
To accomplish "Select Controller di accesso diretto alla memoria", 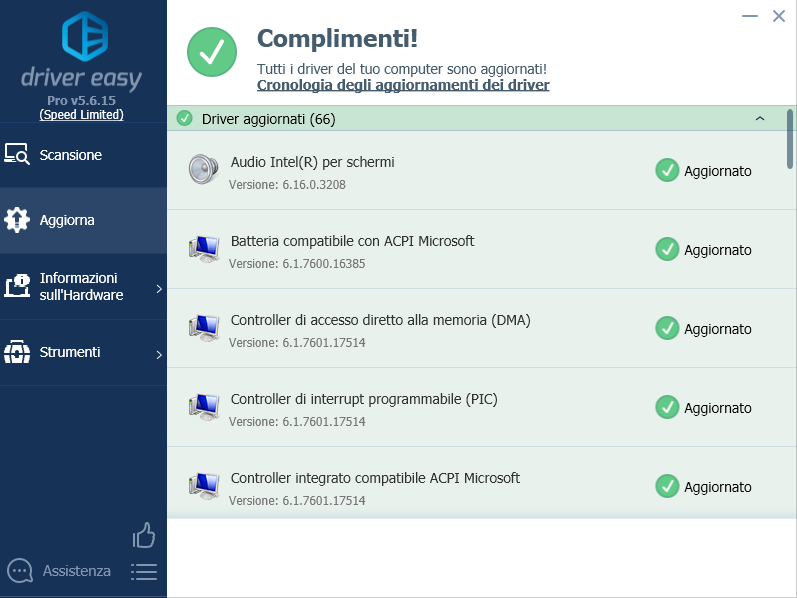I will click(381, 320).
